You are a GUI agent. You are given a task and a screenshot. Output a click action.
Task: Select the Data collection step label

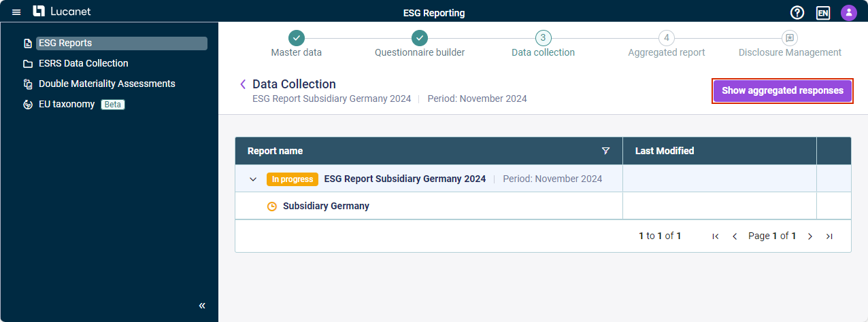(543, 52)
